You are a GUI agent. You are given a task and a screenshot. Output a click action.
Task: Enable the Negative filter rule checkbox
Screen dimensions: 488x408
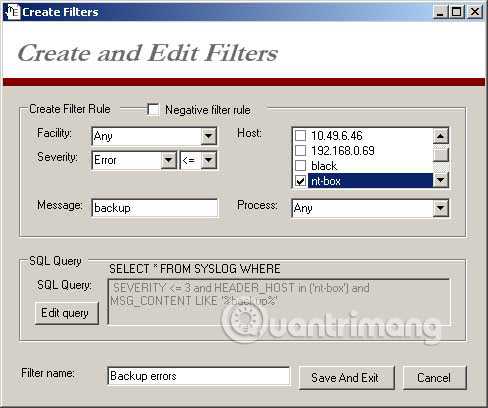(153, 110)
